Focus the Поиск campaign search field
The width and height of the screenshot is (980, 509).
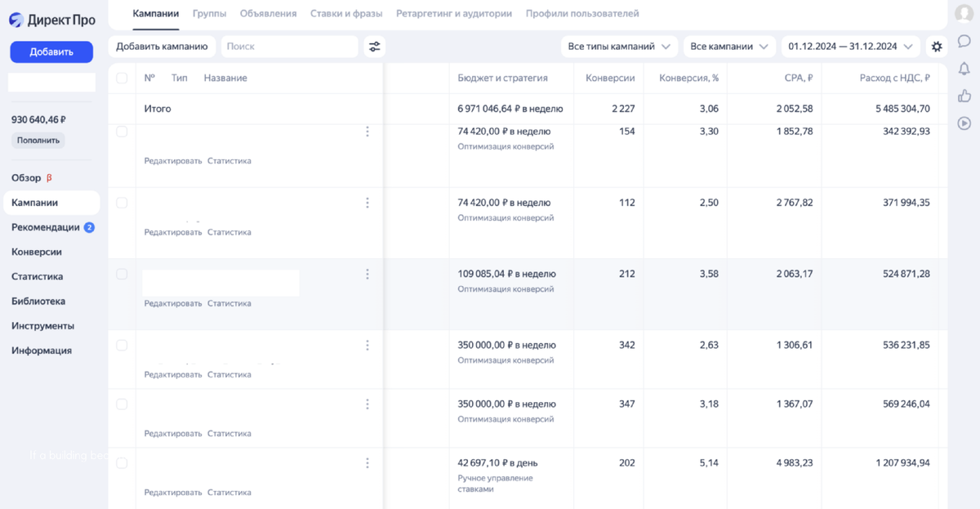[289, 47]
